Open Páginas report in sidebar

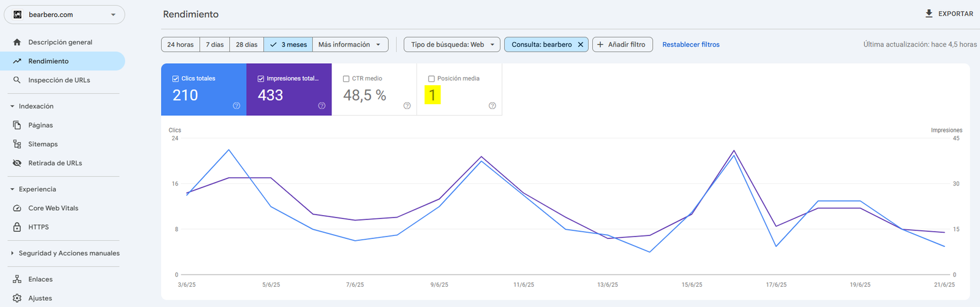[x=62, y=125]
